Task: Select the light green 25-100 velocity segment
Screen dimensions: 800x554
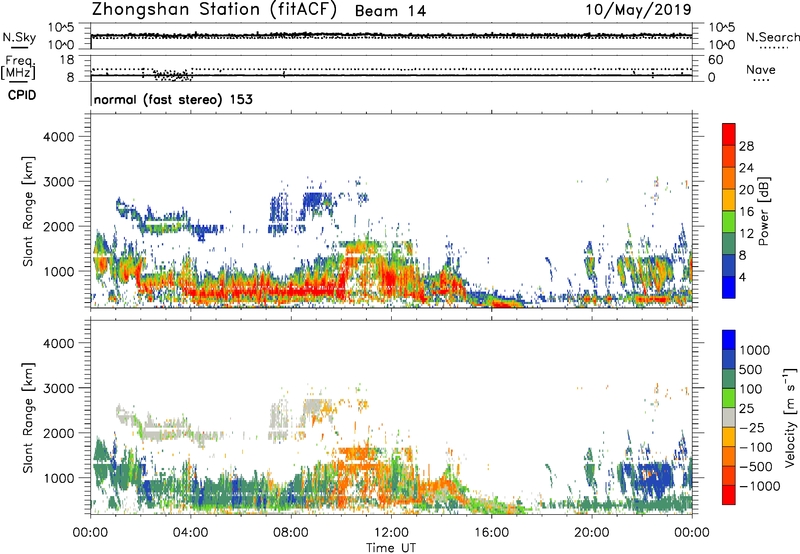Action: [729, 398]
